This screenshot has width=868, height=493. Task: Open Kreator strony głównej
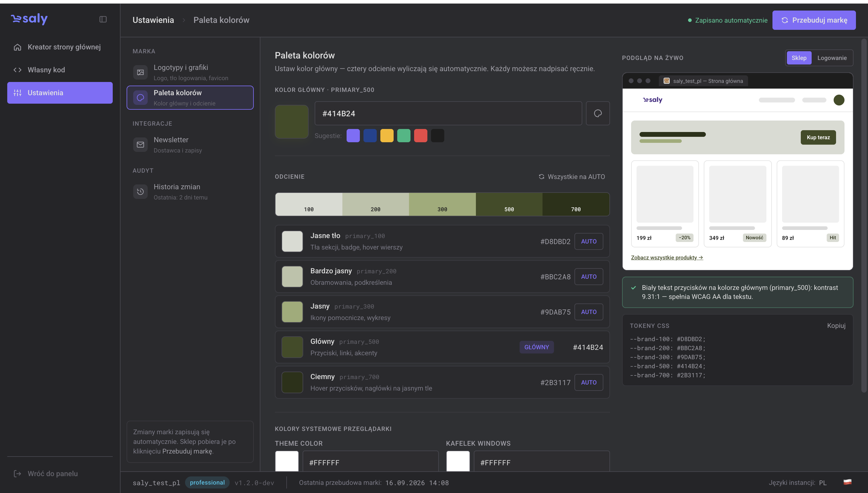click(60, 47)
